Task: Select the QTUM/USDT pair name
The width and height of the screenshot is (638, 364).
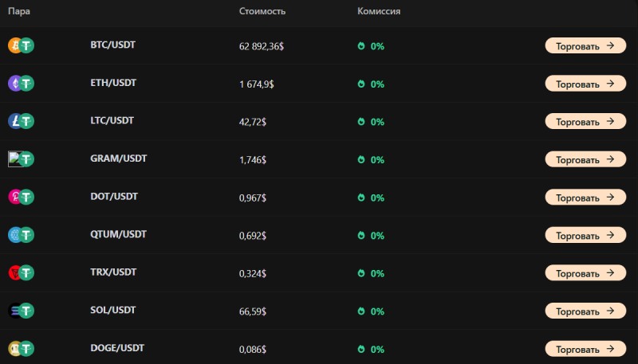Action: point(118,234)
